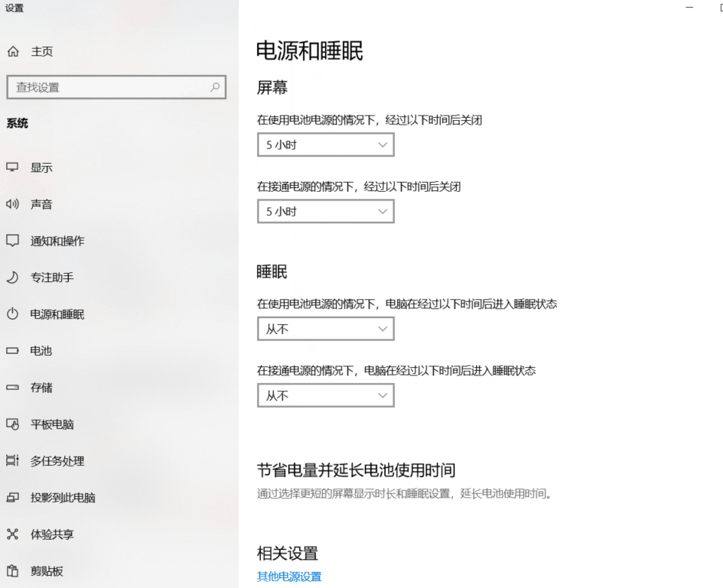The width and height of the screenshot is (723, 588).
Task: Click the moon icon for 专注助手
Action: [x=12, y=277]
